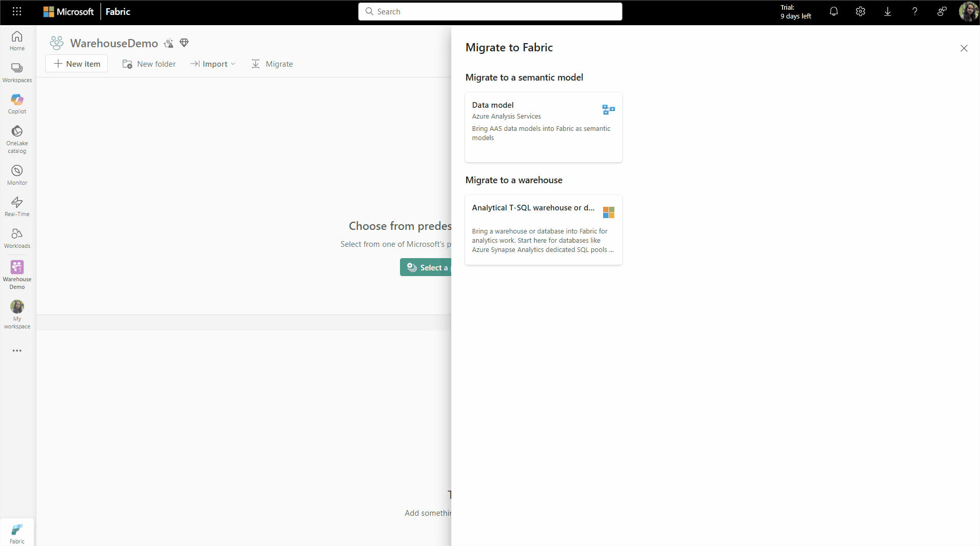
Task: Open Monitor from the sidebar
Action: click(17, 174)
